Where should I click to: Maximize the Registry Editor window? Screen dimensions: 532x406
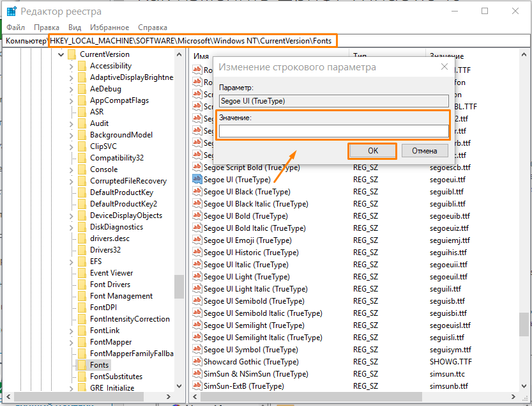pos(485,11)
